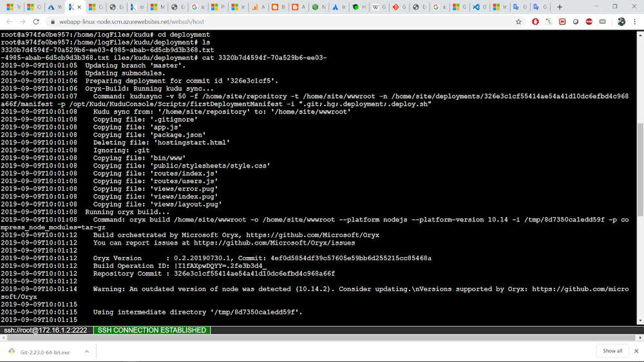Click the github.com/Microsoft/Oryx URL text

tap(312, 235)
